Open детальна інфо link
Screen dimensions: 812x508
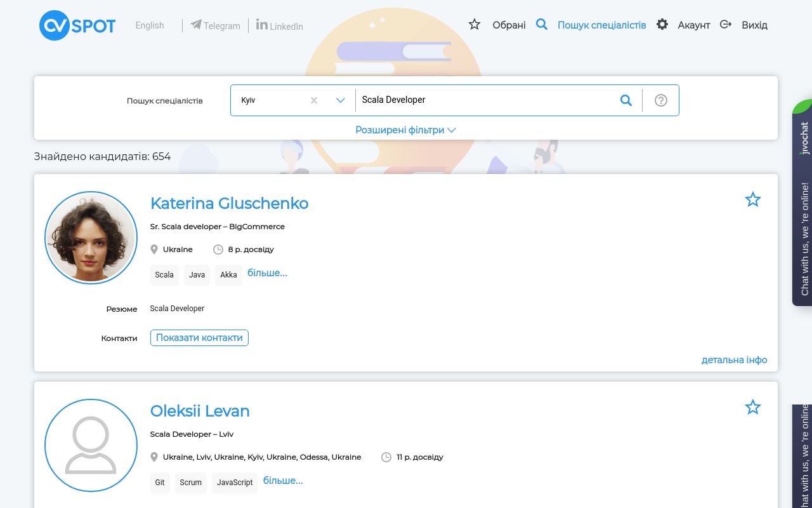tap(734, 360)
